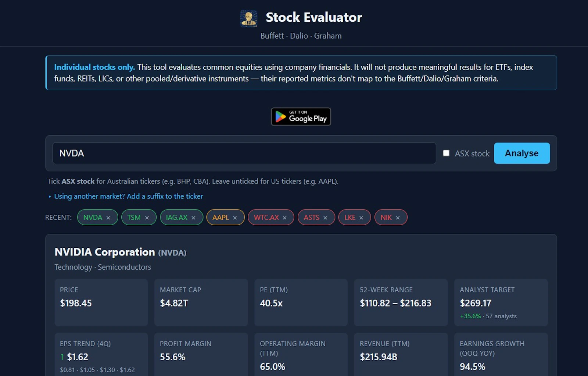The image size is (588, 376).
Task: Click the revenue value $215.94B
Action: click(x=379, y=357)
